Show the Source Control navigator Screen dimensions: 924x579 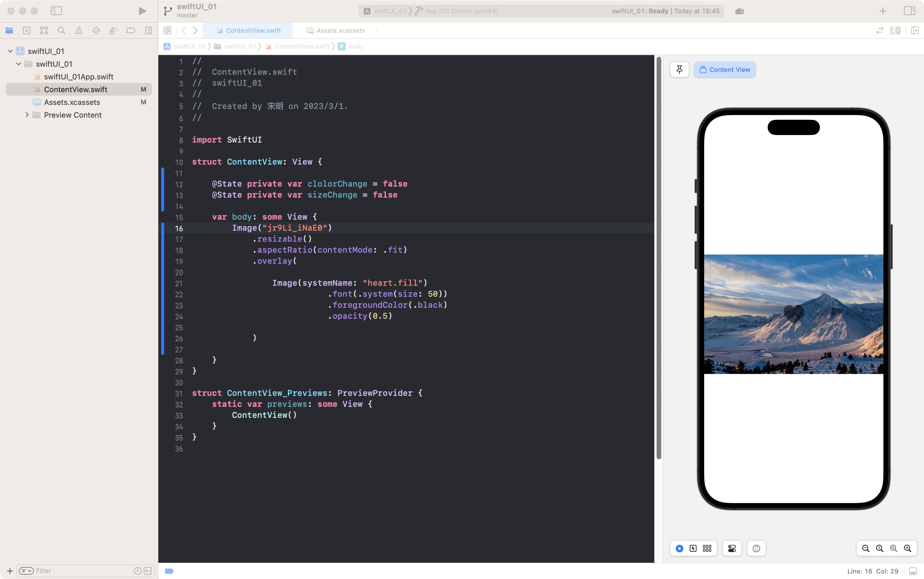(26, 30)
